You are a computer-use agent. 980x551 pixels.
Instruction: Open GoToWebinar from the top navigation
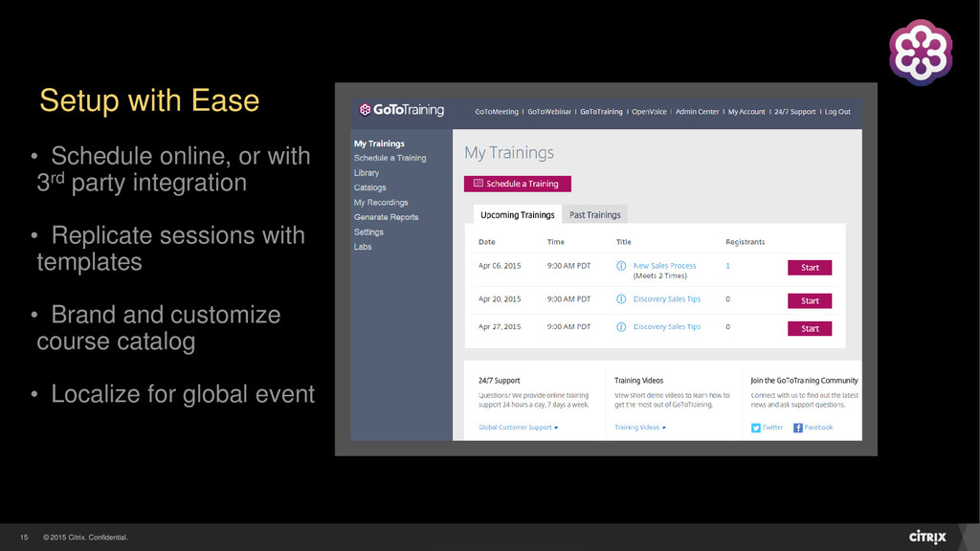pos(548,112)
